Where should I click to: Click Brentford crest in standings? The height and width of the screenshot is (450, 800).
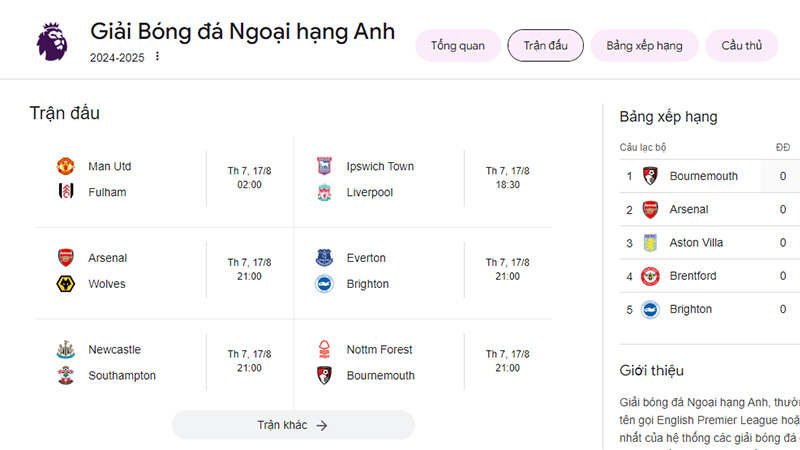click(x=650, y=276)
